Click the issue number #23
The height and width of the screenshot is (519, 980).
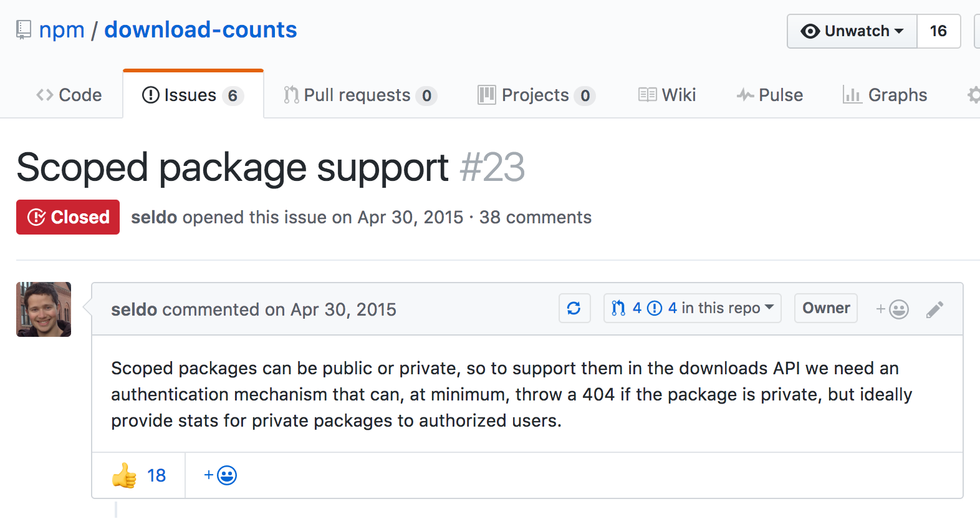(x=492, y=167)
